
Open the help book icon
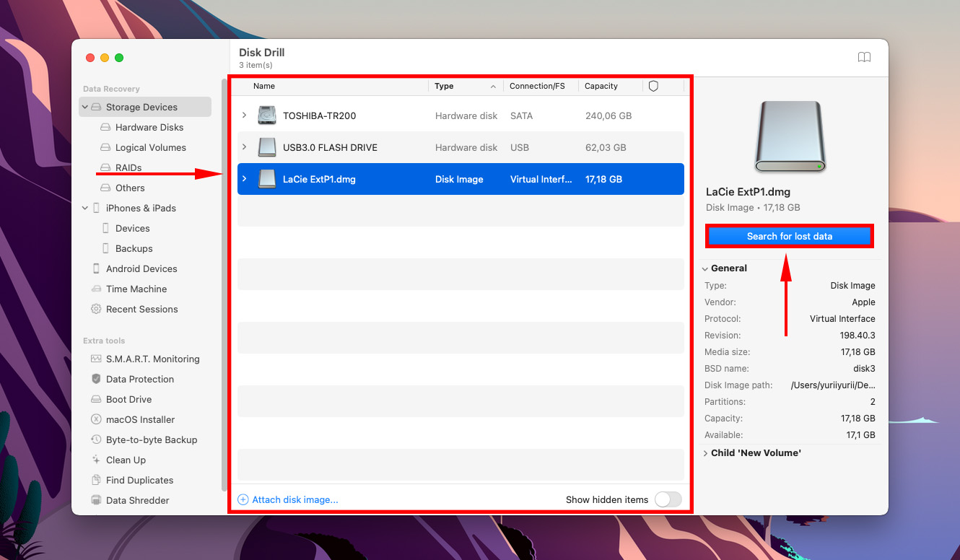(864, 57)
